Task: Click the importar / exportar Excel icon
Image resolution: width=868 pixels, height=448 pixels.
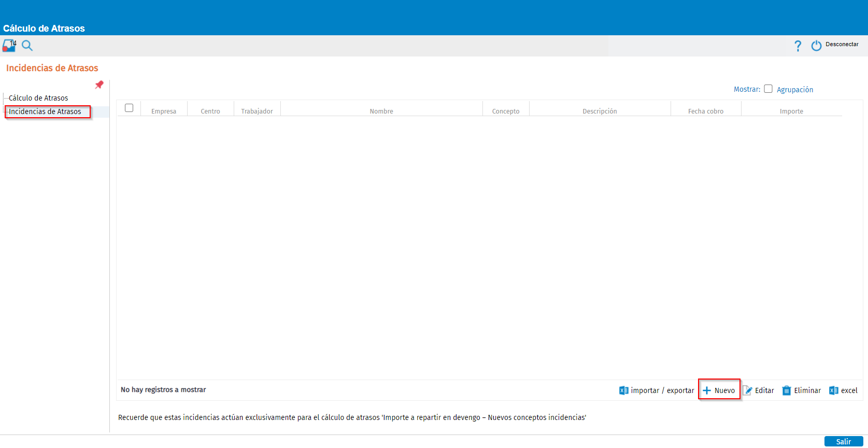Action: point(624,390)
